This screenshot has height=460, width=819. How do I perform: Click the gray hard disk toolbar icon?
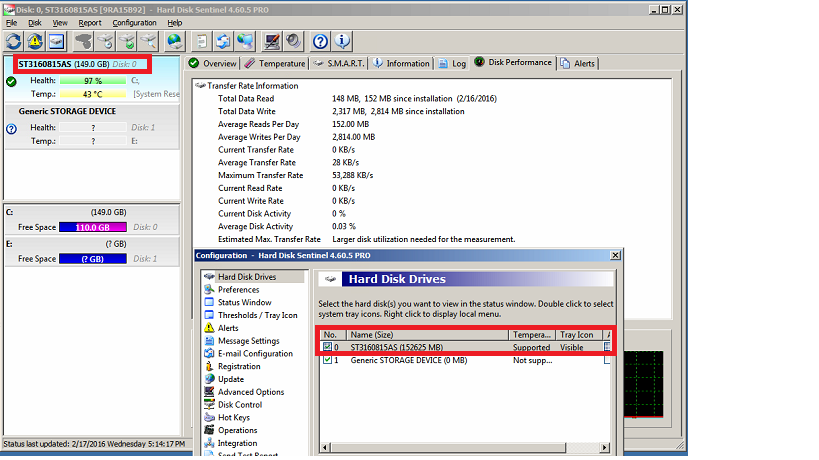pos(83,41)
